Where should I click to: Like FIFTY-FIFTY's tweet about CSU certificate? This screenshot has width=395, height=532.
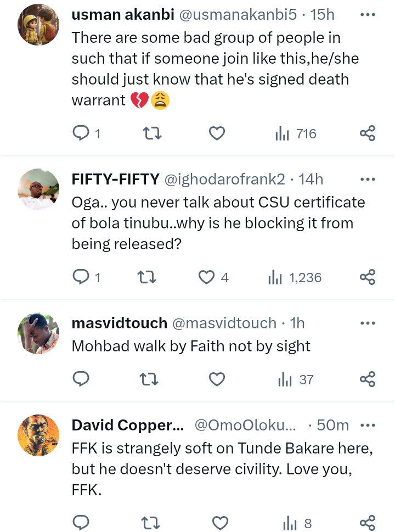tap(207, 278)
